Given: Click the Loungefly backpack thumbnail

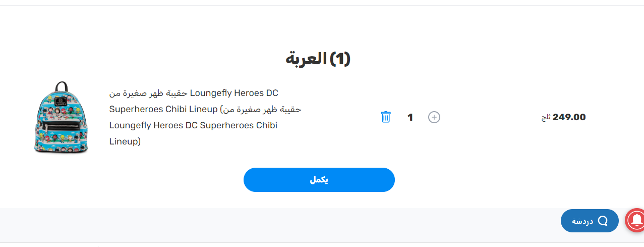Looking at the screenshot, I should 61,117.
